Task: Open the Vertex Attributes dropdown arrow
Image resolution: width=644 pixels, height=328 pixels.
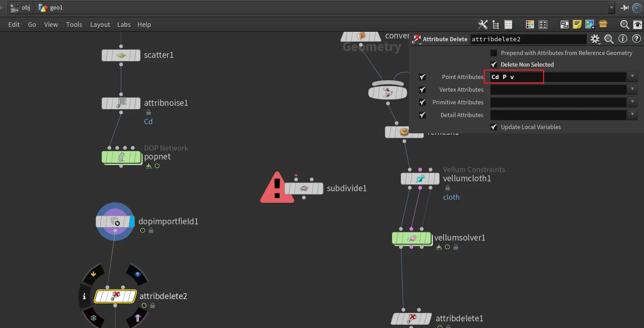Action: pyautogui.click(x=632, y=89)
